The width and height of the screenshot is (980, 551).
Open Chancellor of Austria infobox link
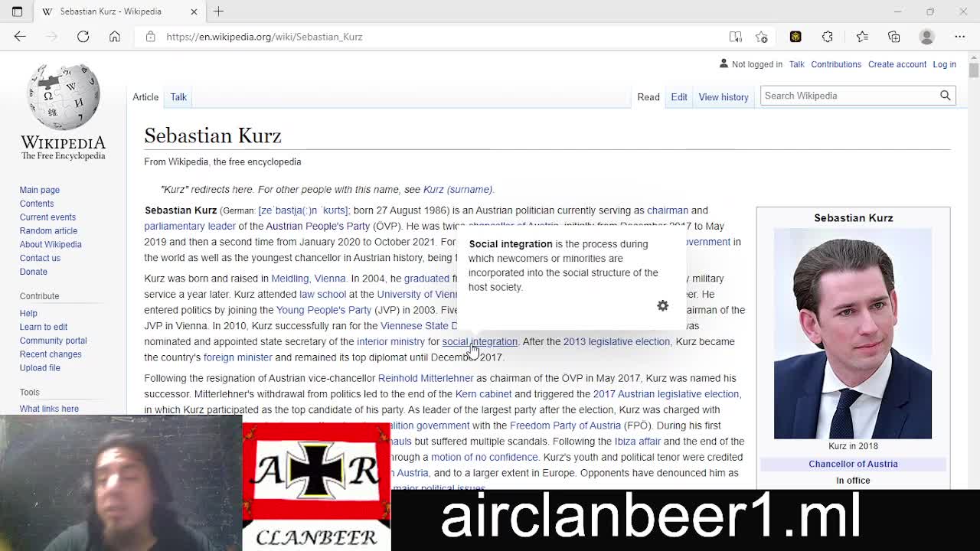click(853, 464)
